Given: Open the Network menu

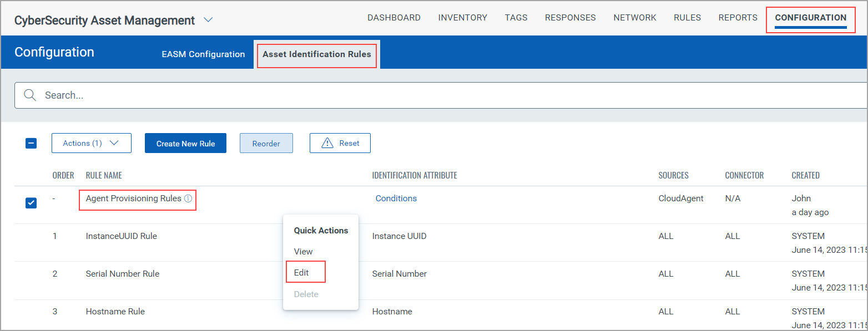Looking at the screenshot, I should point(635,18).
